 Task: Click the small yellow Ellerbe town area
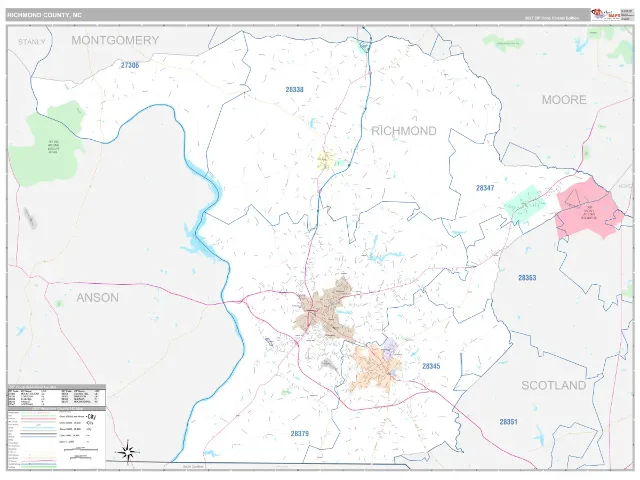[326, 160]
